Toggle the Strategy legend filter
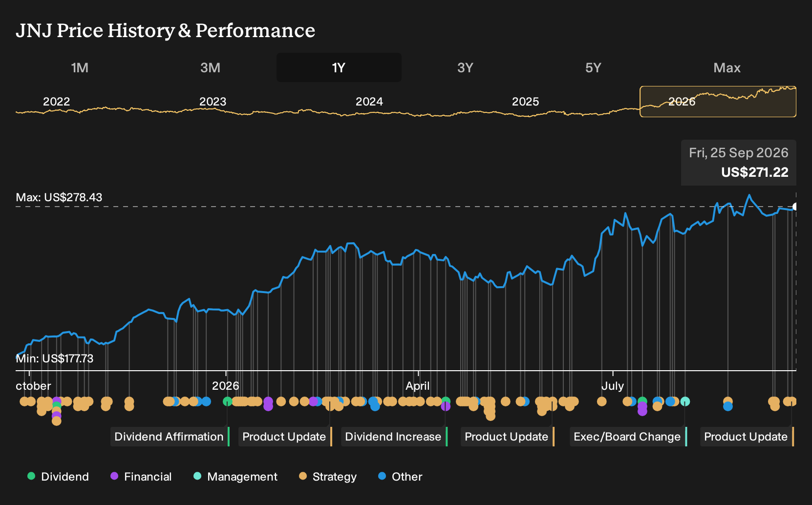 328,477
